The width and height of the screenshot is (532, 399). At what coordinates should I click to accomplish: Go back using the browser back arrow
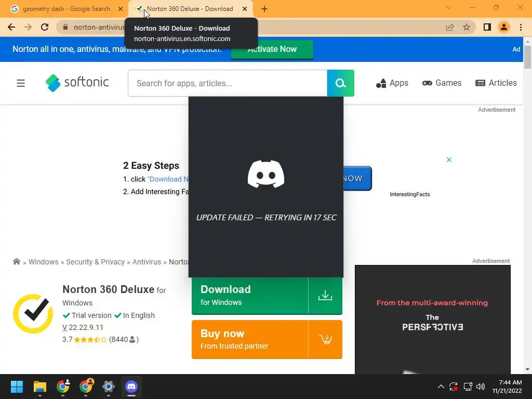click(x=11, y=27)
